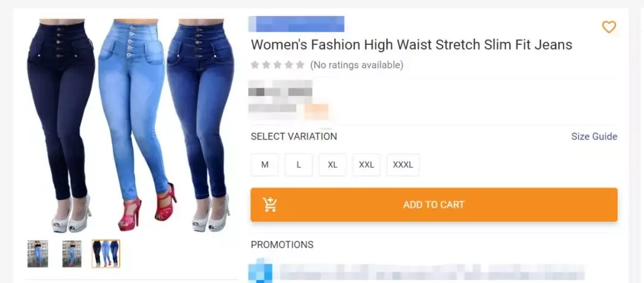The width and height of the screenshot is (644, 283).
Task: Select size XL variation
Action: pos(333,165)
